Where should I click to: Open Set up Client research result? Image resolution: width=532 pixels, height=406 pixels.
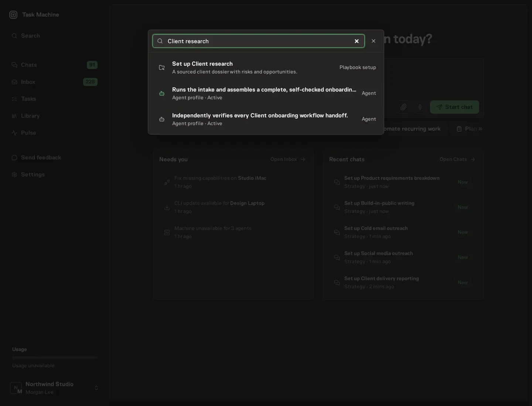266,68
